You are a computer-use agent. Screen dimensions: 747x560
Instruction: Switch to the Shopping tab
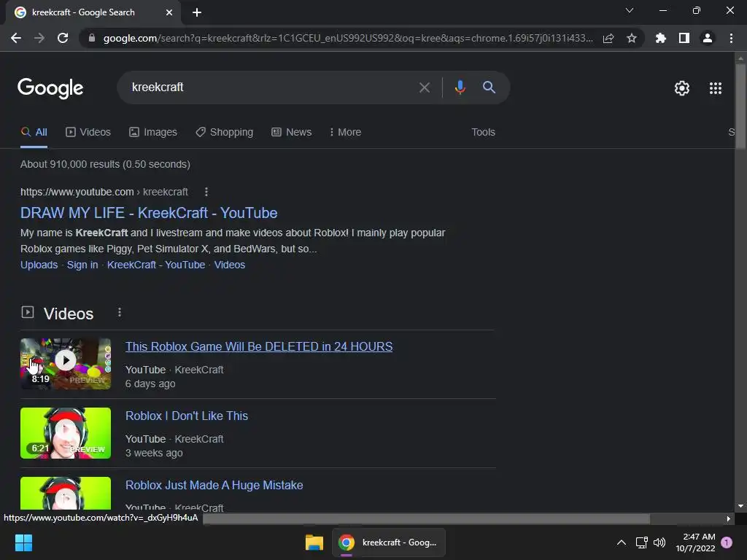point(225,133)
